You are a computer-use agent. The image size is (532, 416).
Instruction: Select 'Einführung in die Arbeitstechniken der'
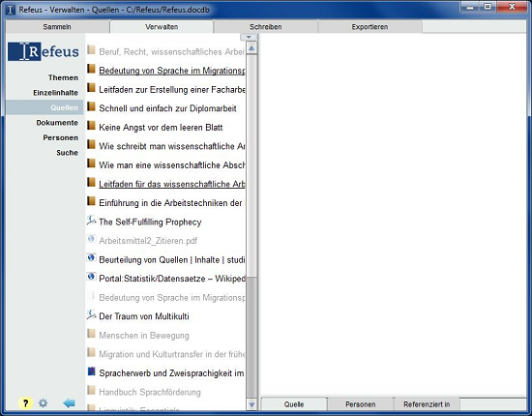[x=170, y=203]
